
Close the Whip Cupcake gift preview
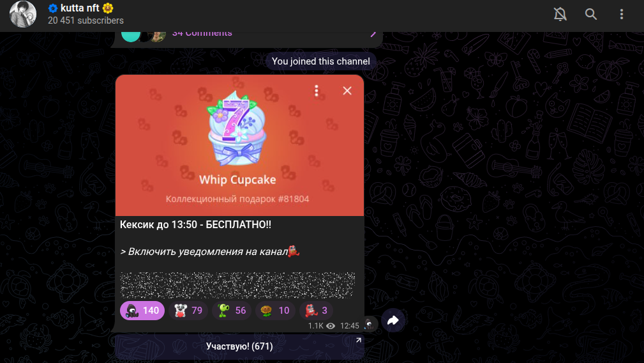coord(347,91)
